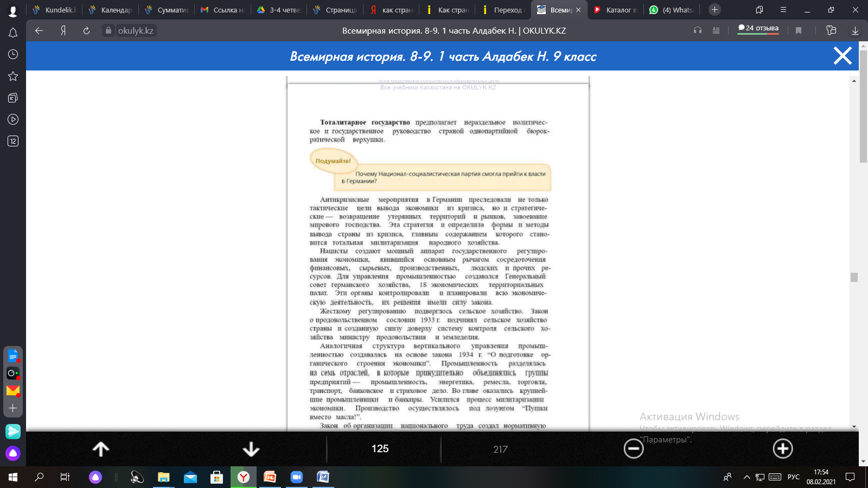Switch to Каталог tab
This screenshot has height=488, width=868.
tap(616, 10)
